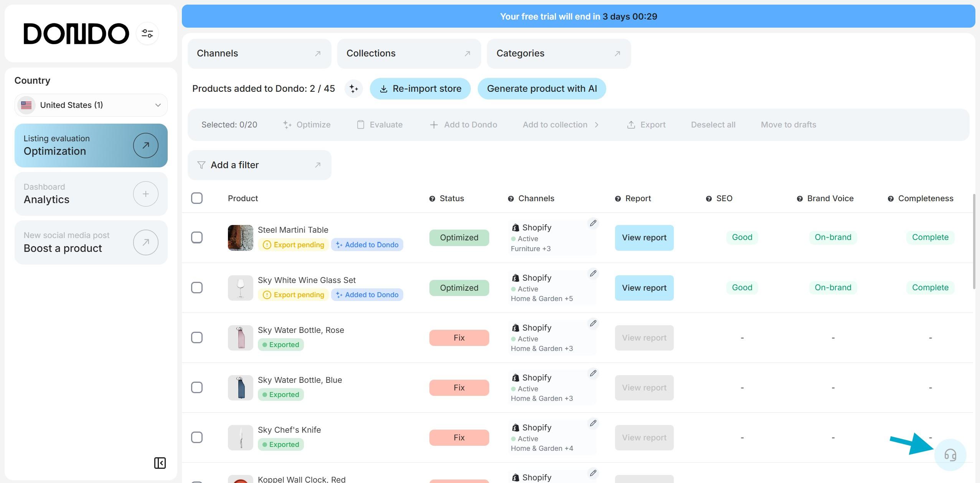
Task: Open the support headset chat icon
Action: point(950,455)
